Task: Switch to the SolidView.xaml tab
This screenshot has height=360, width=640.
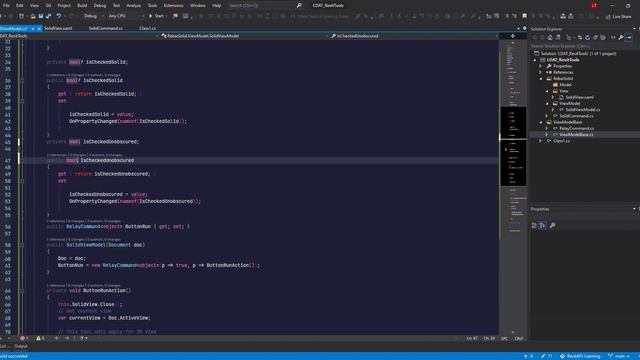Action: 58,29
